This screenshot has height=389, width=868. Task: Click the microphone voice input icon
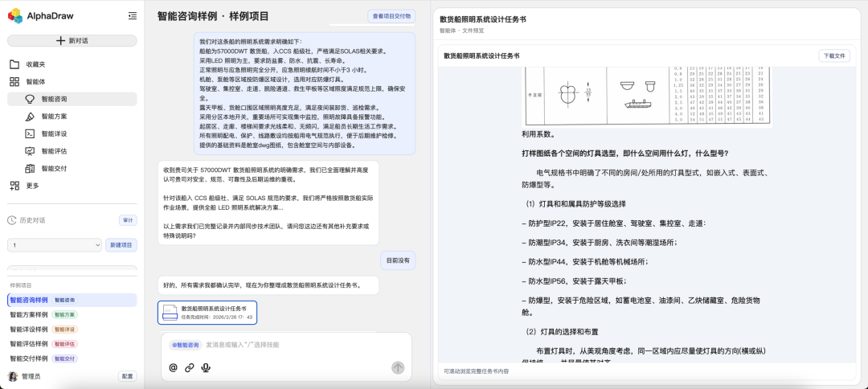[x=206, y=367]
